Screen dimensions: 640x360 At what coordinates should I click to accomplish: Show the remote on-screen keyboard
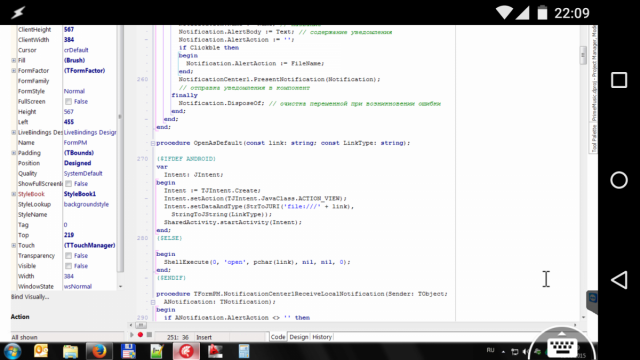point(562,347)
